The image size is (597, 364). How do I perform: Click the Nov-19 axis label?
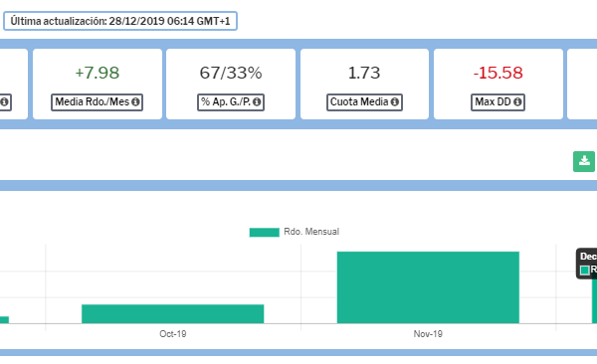click(x=428, y=334)
